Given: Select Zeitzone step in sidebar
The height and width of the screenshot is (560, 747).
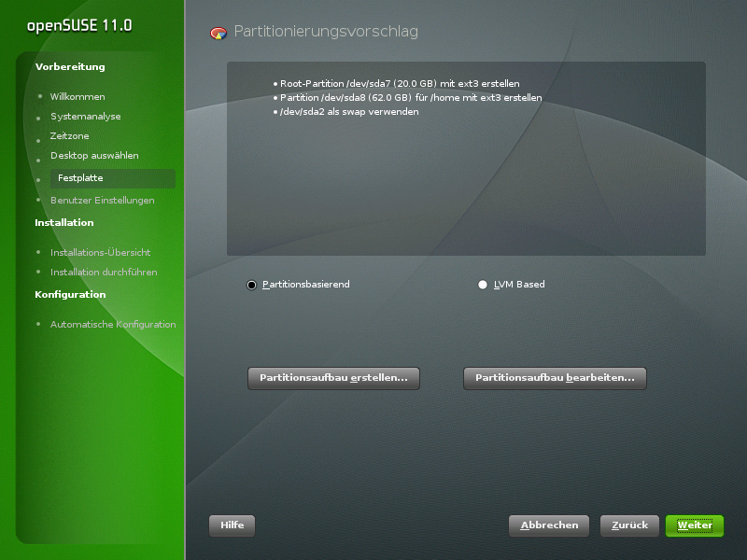Looking at the screenshot, I should (69, 135).
